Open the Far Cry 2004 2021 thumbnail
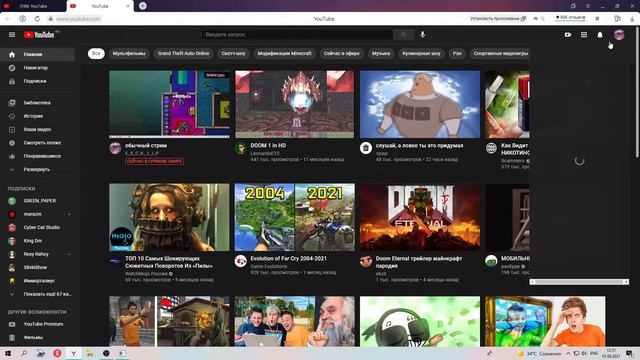The width and height of the screenshot is (640, 360). point(295,217)
